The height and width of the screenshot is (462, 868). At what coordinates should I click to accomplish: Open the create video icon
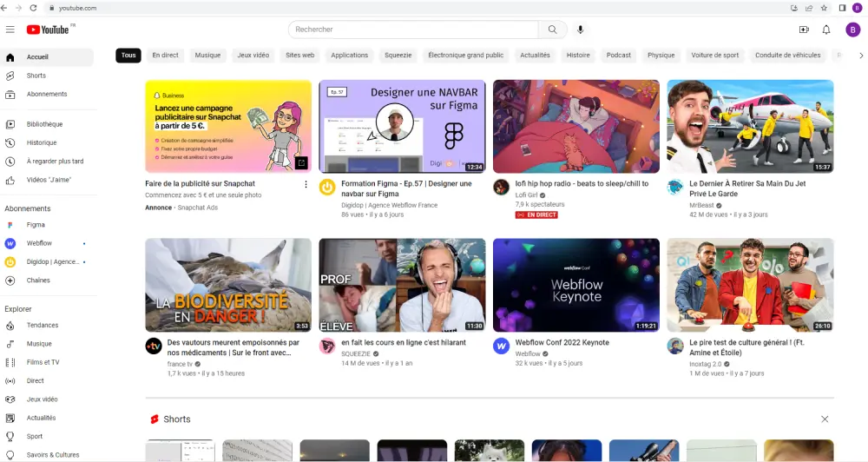coord(804,30)
